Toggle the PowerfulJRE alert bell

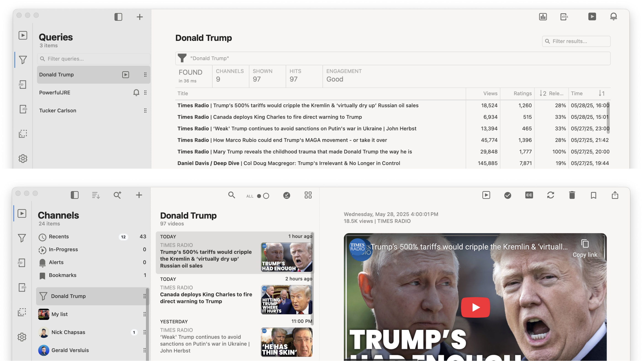coord(136,92)
